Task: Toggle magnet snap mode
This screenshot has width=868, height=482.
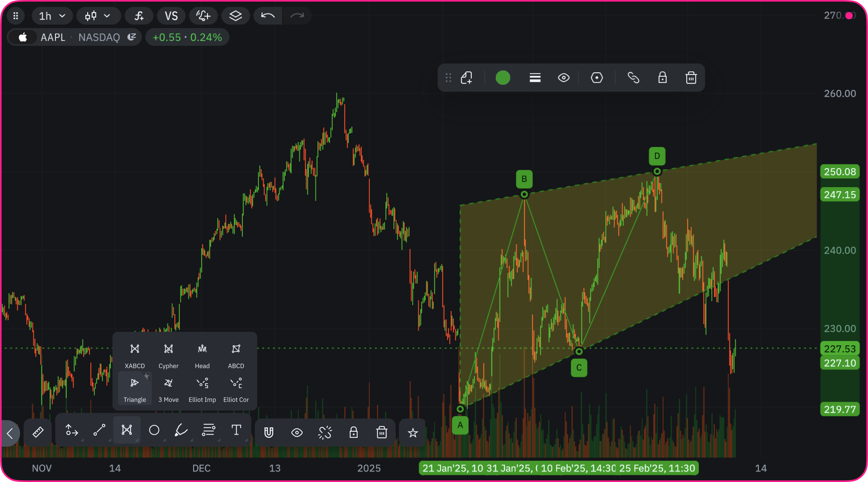Action: [x=269, y=433]
